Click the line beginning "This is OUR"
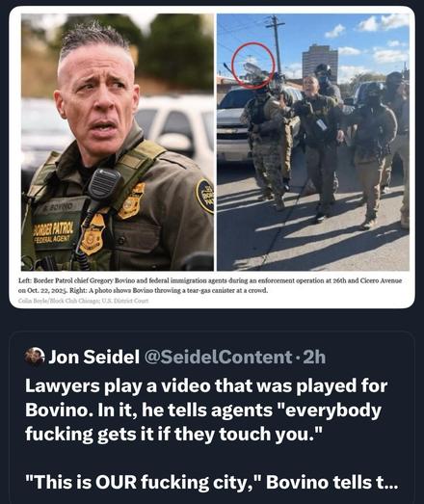The height and width of the screenshot is (504, 424). pos(212,482)
